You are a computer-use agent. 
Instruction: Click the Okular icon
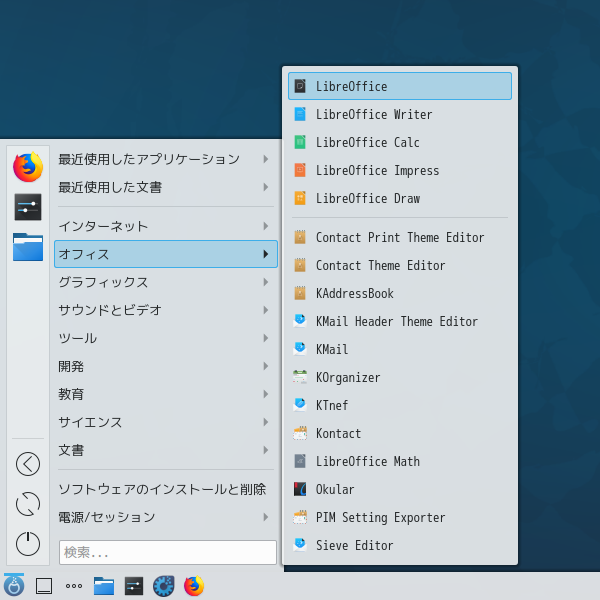point(300,489)
